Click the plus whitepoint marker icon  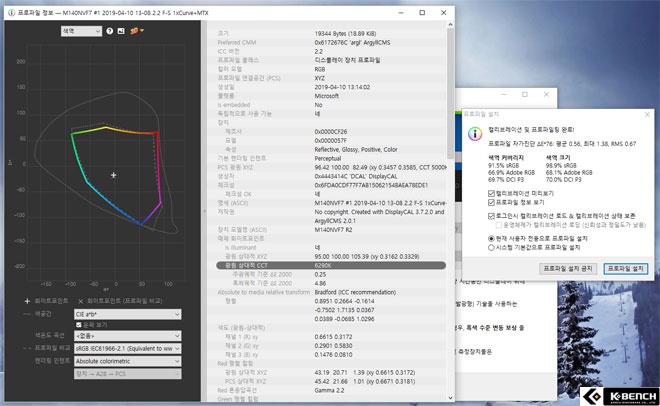27,301
